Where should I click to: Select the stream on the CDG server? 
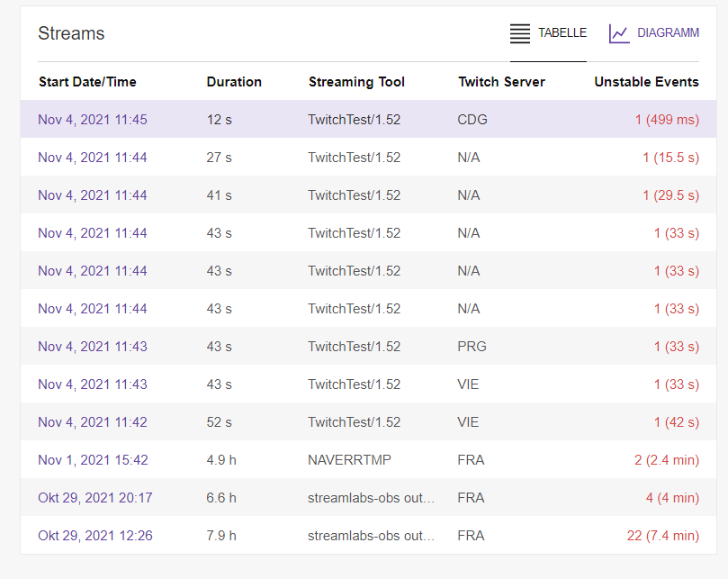(472, 119)
